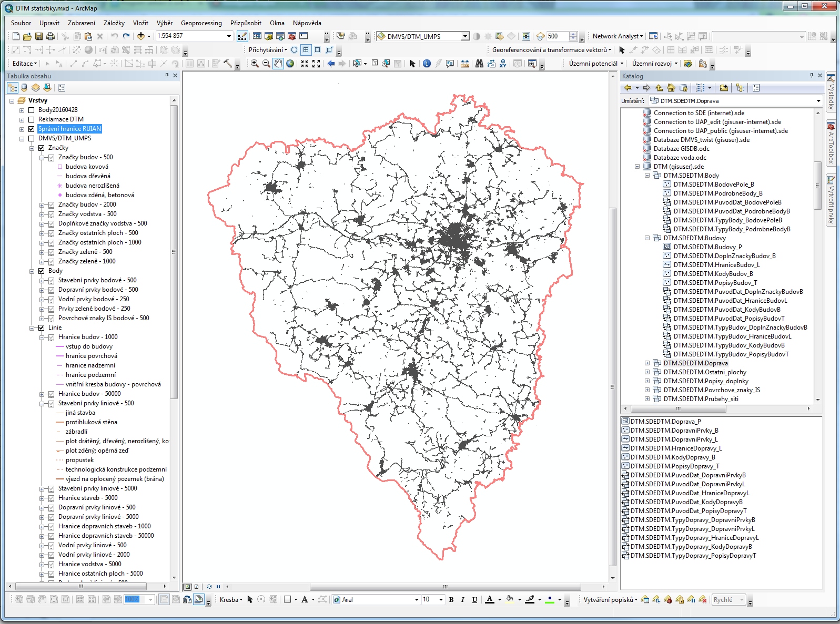Screen dimensions: 840x624
Task: Connect to folder in Katalog
Action: click(724, 88)
